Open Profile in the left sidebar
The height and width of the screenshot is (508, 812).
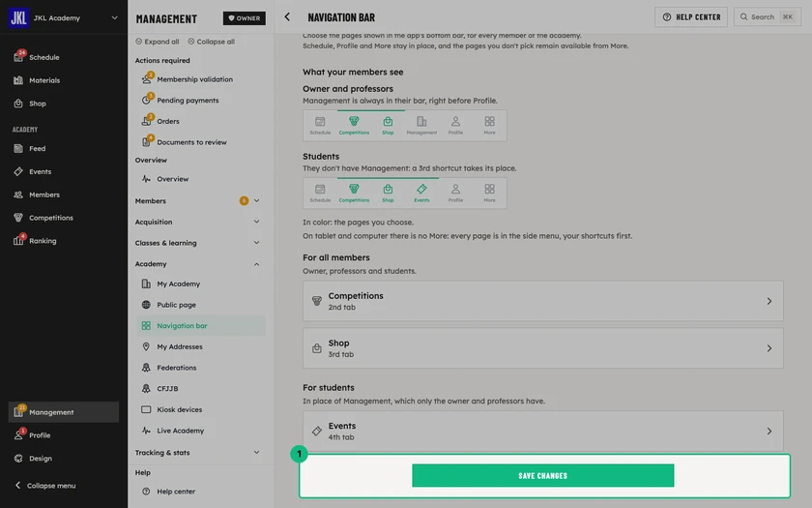(x=40, y=434)
